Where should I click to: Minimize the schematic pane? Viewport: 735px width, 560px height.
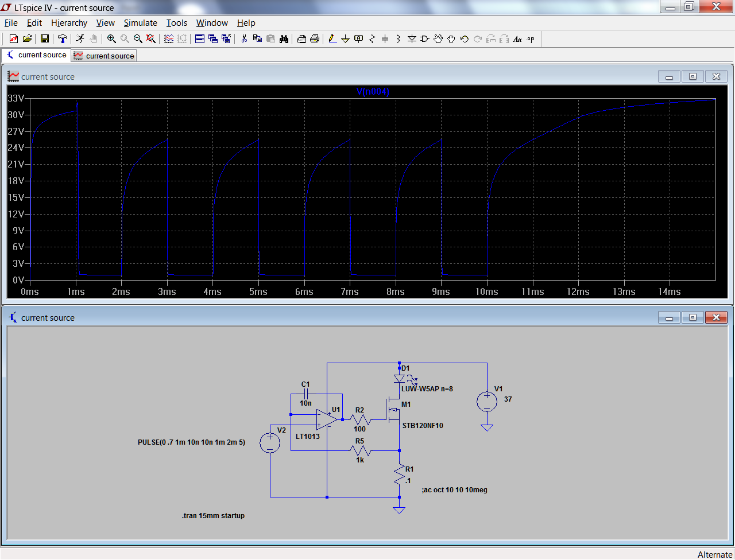[670, 317]
